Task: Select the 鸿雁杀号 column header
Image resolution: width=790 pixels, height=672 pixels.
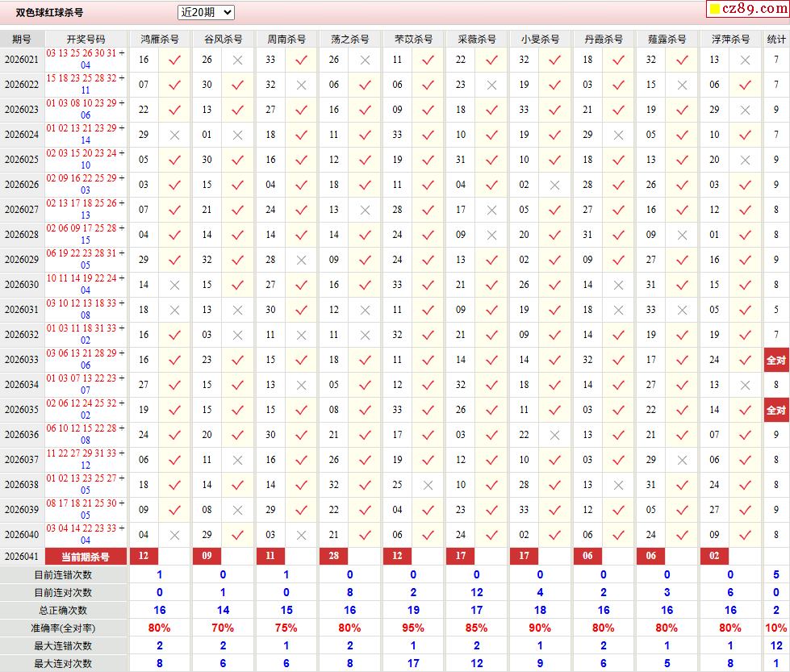Action: (x=160, y=39)
